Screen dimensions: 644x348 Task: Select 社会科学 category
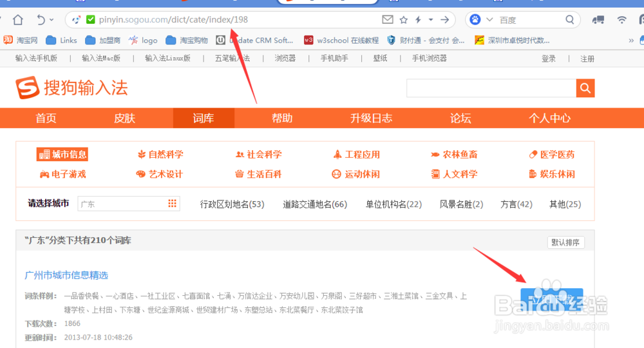point(258,155)
